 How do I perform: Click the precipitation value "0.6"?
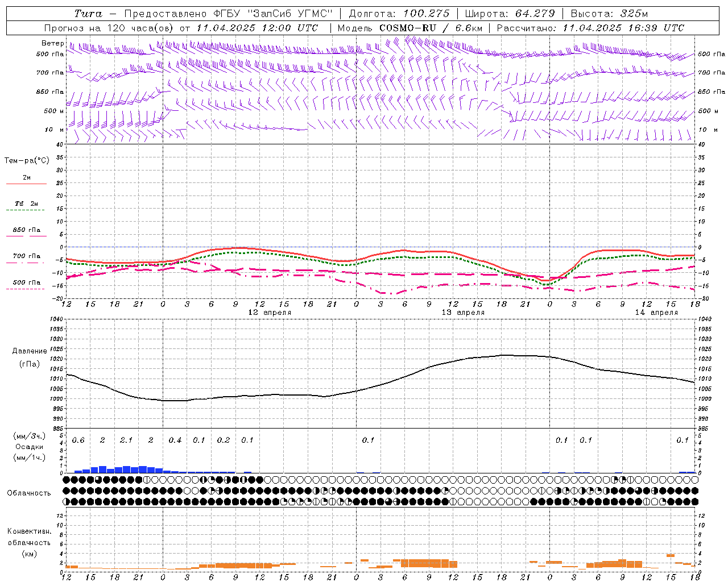tap(78, 440)
